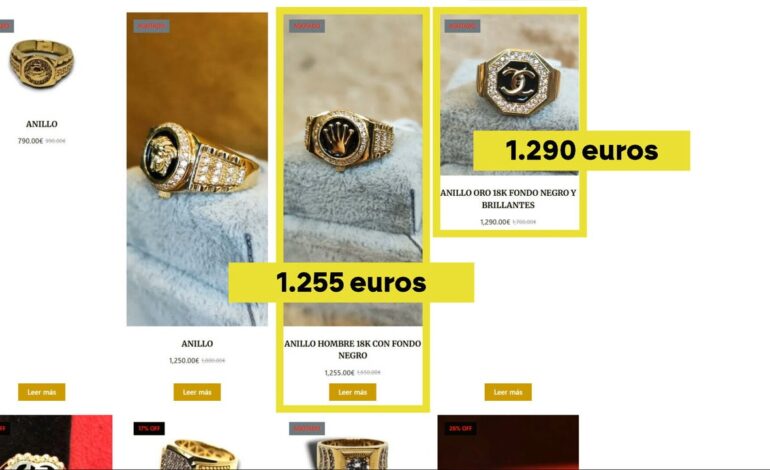Click 'Leer más' under Anillo Hombre 18K

coord(353,392)
